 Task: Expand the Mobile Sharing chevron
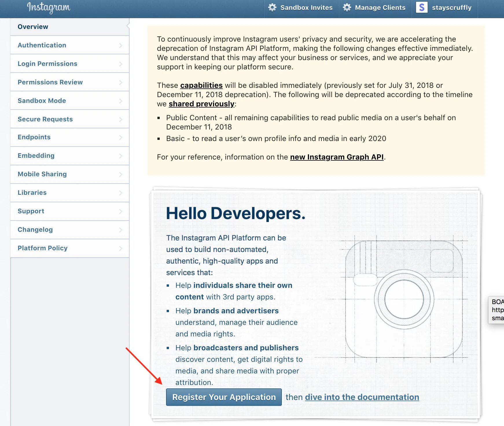click(x=121, y=175)
